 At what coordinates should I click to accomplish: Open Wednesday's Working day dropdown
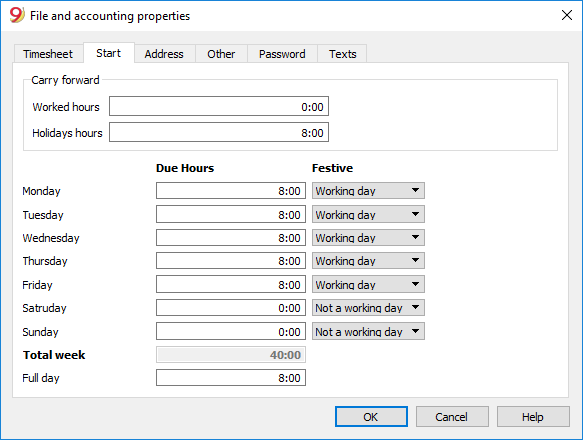click(x=368, y=238)
